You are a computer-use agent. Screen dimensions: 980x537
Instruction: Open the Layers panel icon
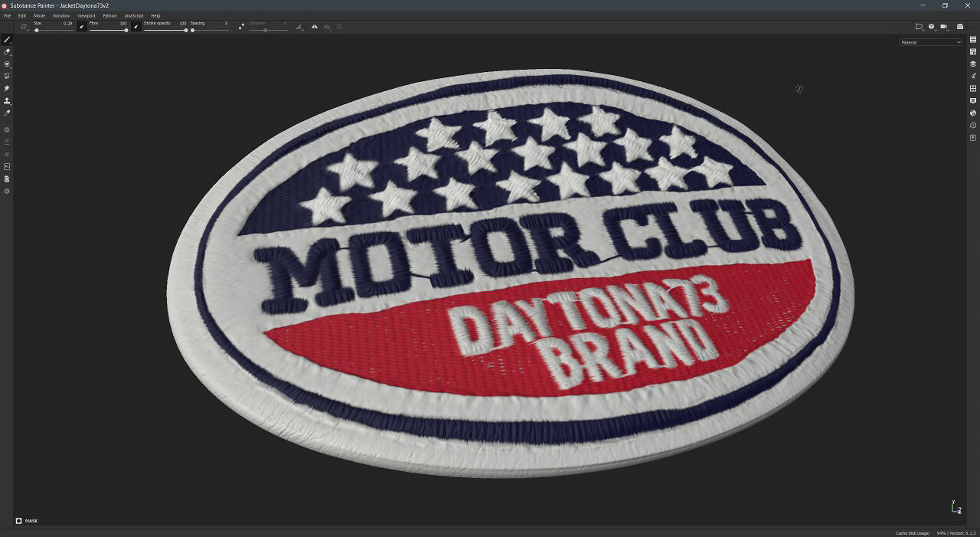point(973,64)
